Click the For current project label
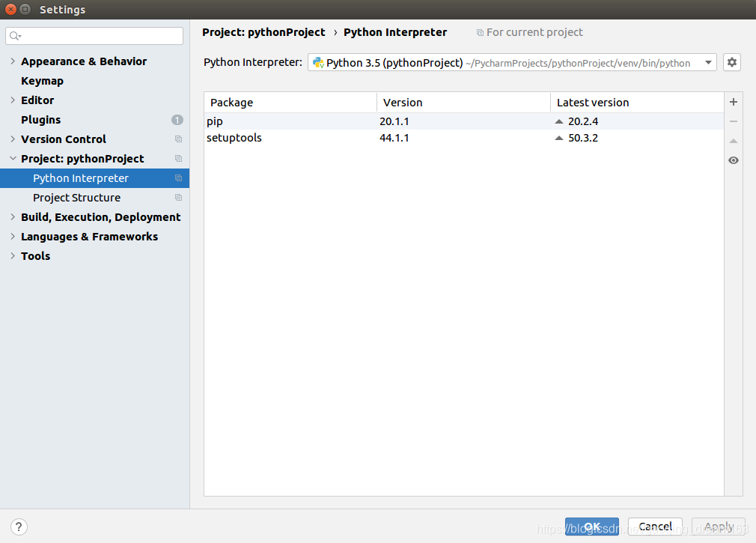 pos(534,32)
